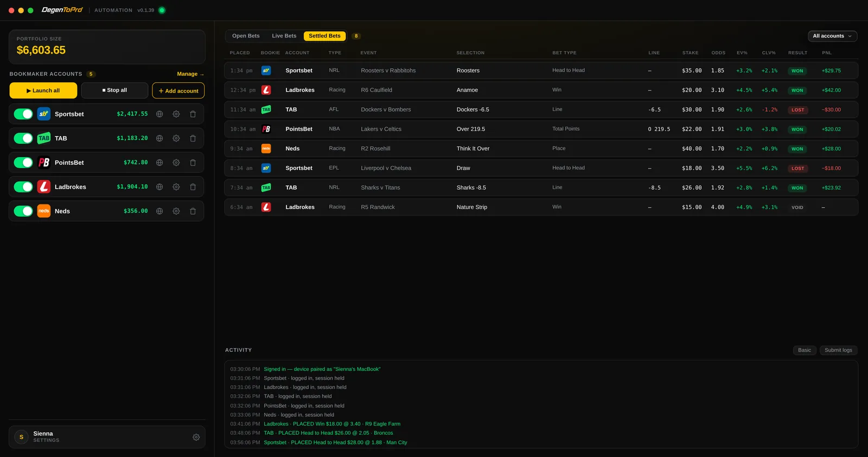Open browser globe icon for Neds account

tap(159, 211)
